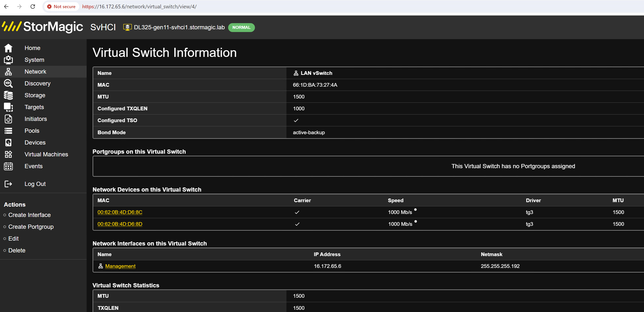Click the Log Out arrow icon
Screen dimensions: 644x312
coord(8,184)
